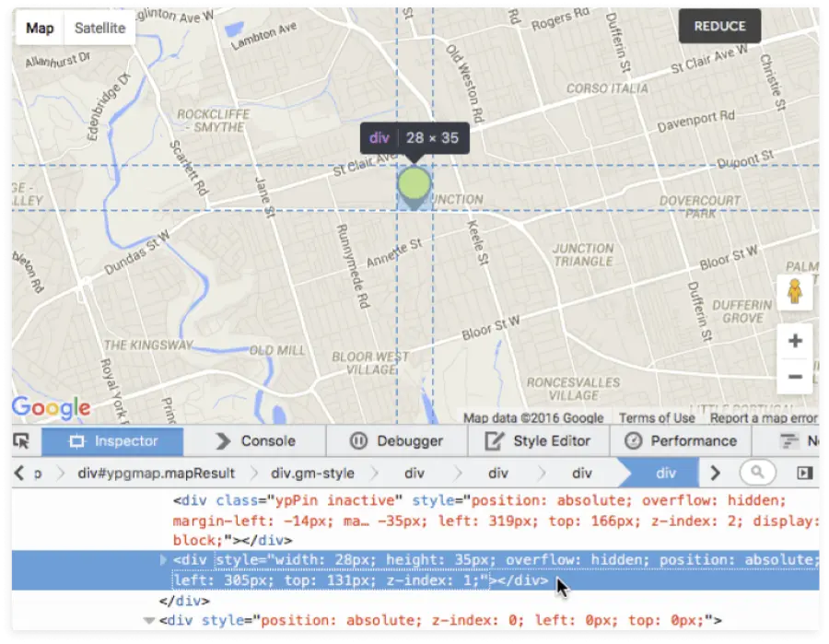
Task: Zoom in with the plus button
Action: [x=795, y=341]
